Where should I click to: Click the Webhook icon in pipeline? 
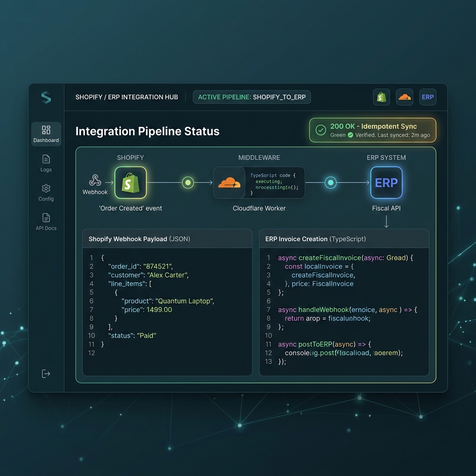tap(95, 180)
